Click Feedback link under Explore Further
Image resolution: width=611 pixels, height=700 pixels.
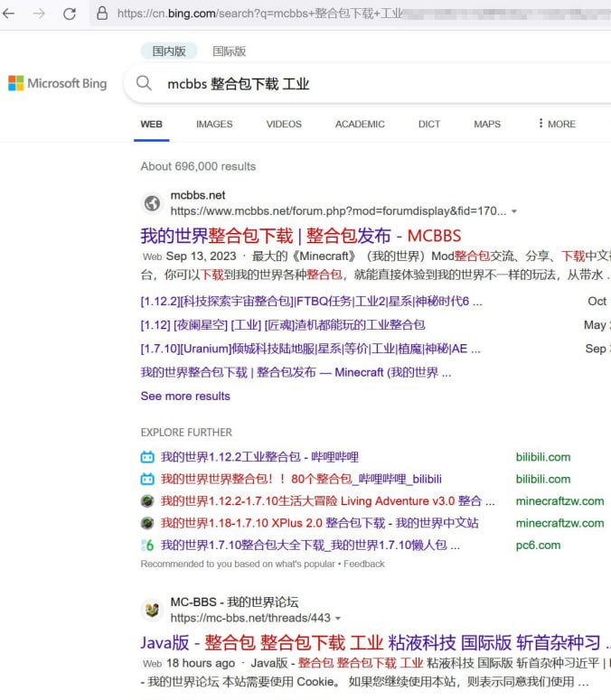364,564
